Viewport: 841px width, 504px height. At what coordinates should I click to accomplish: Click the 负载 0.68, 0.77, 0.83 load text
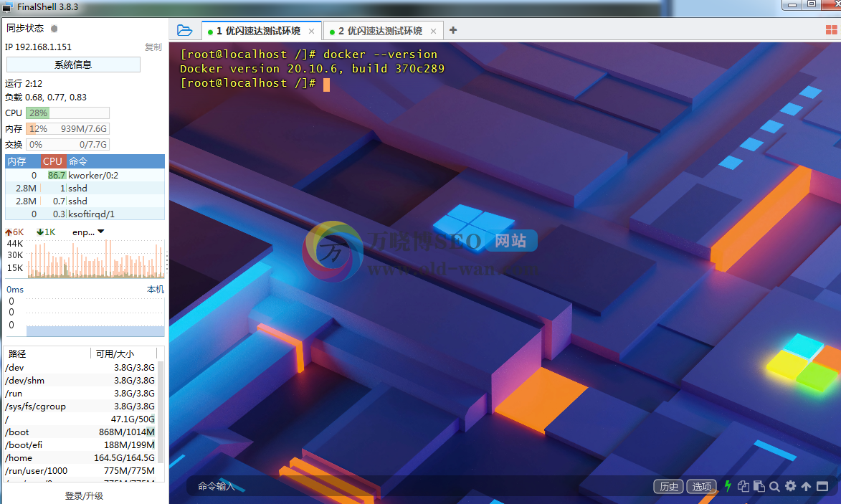tap(46, 98)
